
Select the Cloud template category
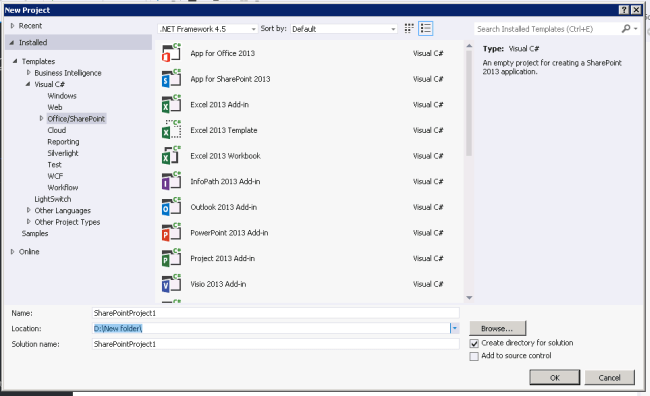(57, 130)
